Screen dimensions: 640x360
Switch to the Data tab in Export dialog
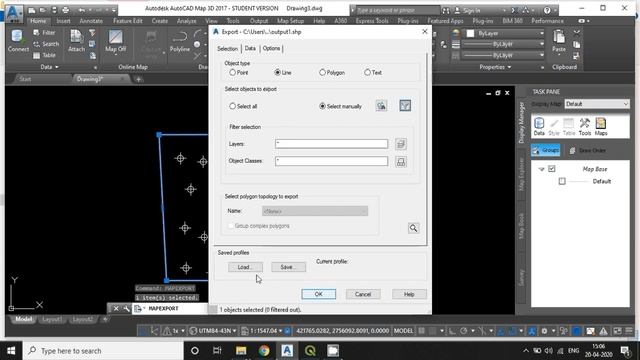250,48
